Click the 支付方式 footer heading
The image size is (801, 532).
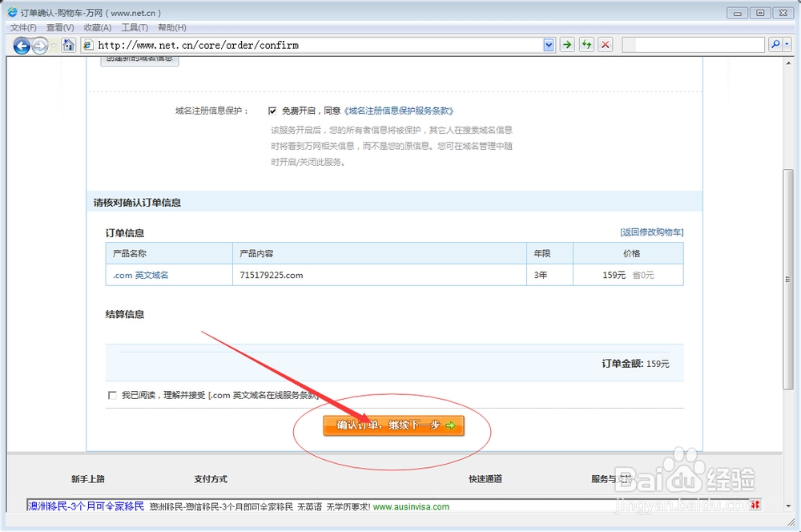(x=211, y=479)
